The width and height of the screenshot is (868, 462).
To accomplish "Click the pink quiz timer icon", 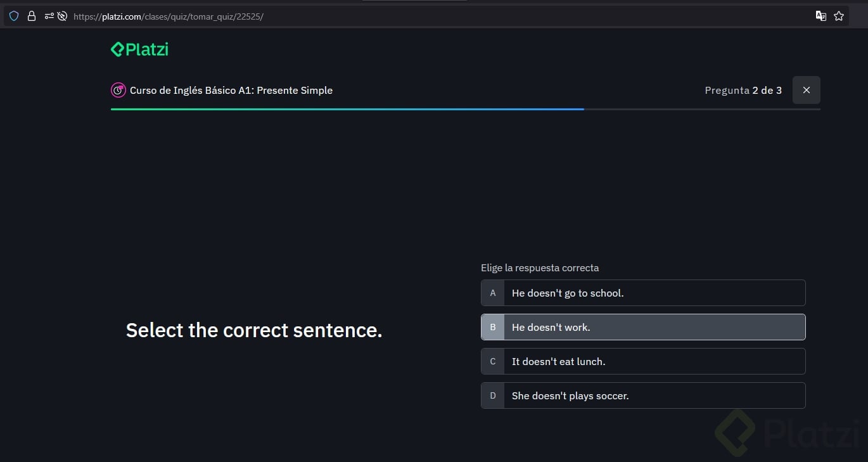I will 118,90.
